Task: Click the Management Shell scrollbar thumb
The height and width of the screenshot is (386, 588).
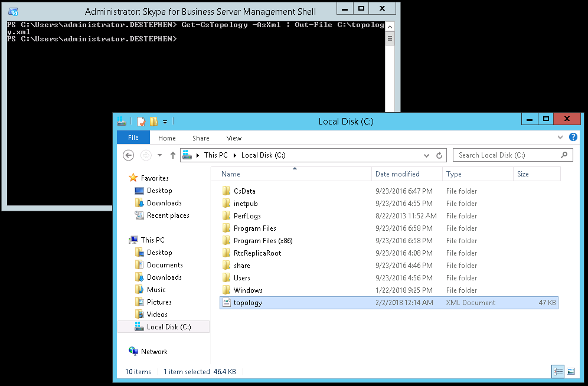Action: point(390,38)
